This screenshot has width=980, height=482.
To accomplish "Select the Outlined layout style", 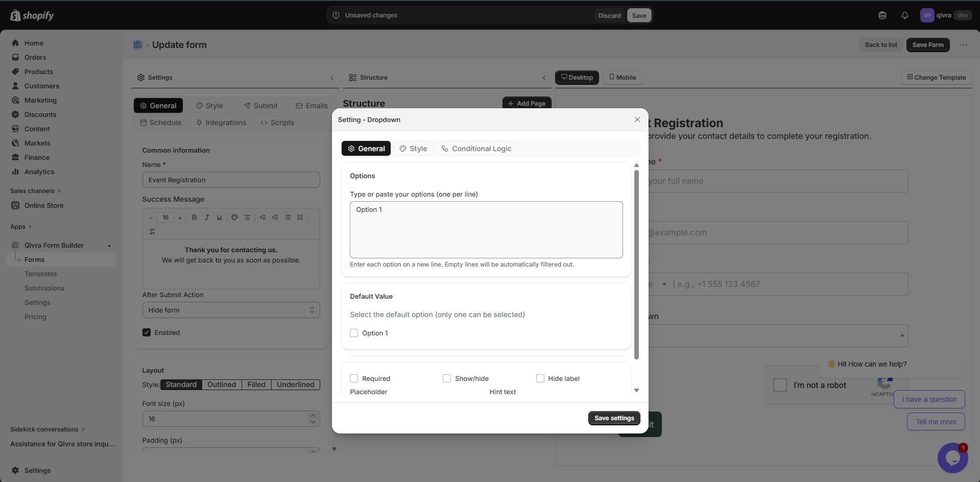I will pyautogui.click(x=222, y=384).
